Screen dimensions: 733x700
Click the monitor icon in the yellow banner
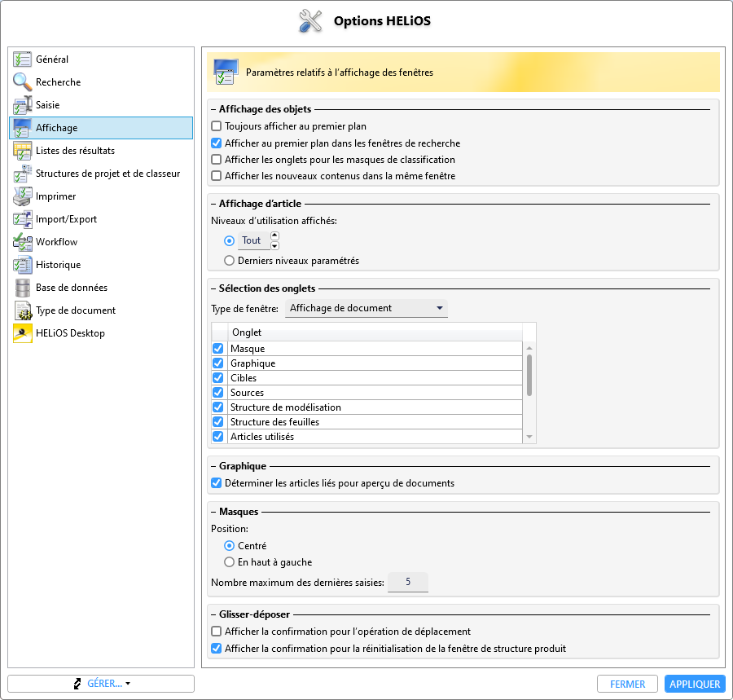click(226, 72)
